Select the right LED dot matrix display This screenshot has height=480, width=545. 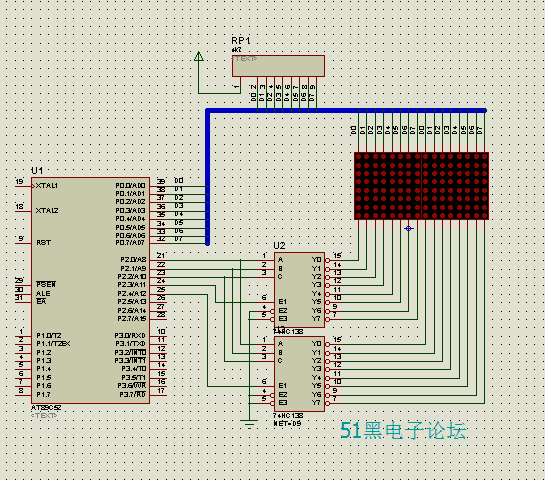(455, 186)
